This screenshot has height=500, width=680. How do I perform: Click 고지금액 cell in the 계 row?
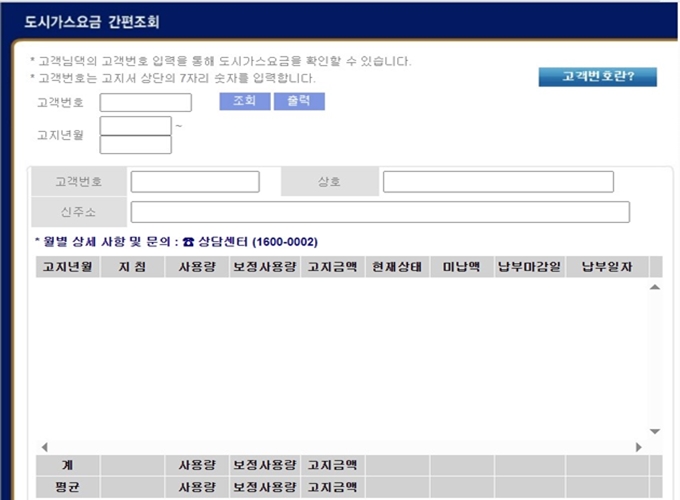333,465
